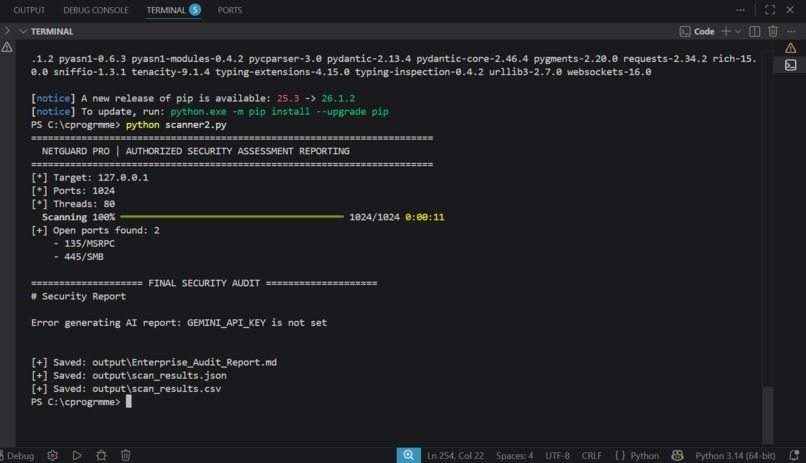The width and height of the screenshot is (806, 463).
Task: Open terminal header more actions ellipsis
Action: click(x=791, y=31)
